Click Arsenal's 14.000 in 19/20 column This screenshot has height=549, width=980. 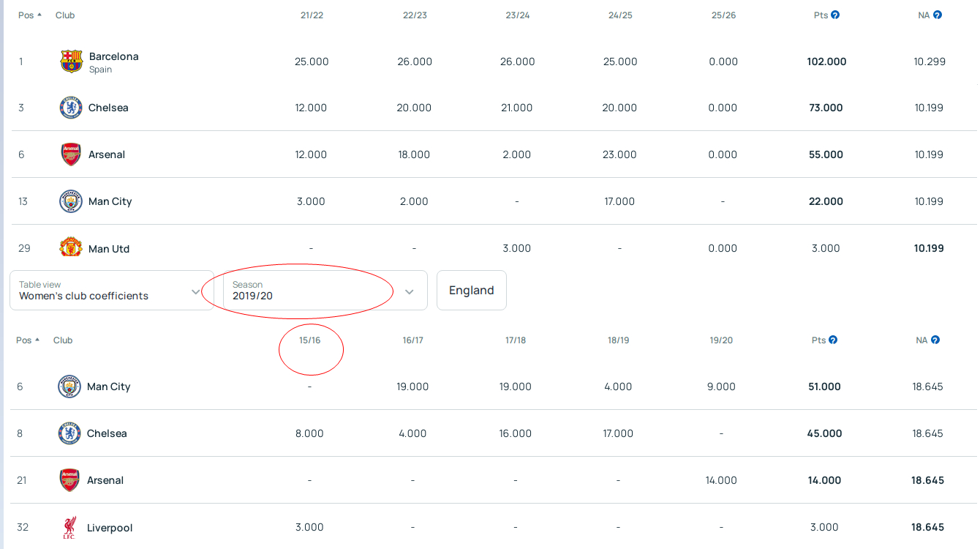point(721,480)
